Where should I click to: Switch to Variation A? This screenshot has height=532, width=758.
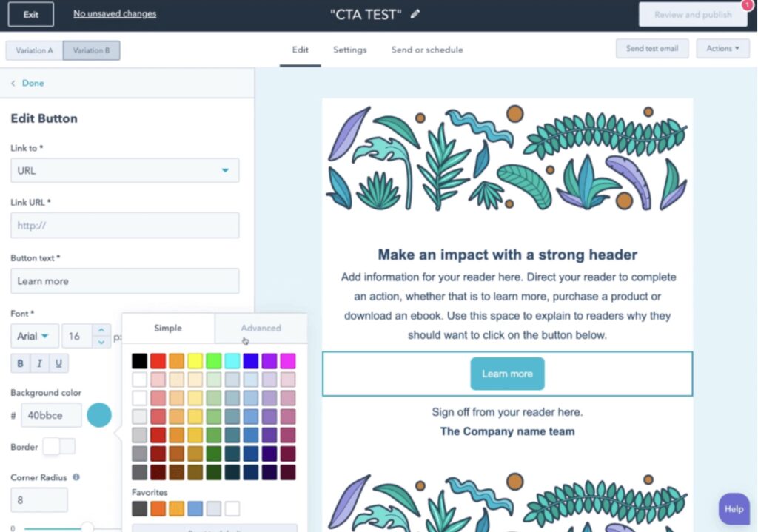pyautogui.click(x=33, y=50)
